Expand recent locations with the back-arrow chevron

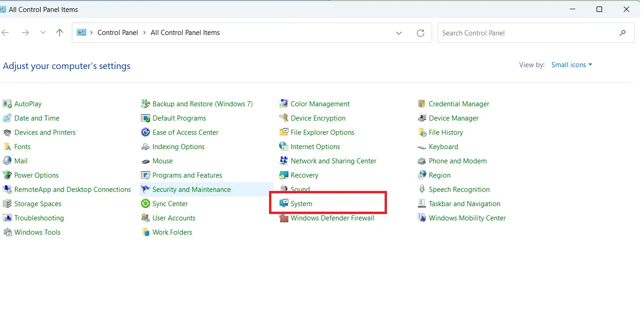pyautogui.click(x=43, y=33)
